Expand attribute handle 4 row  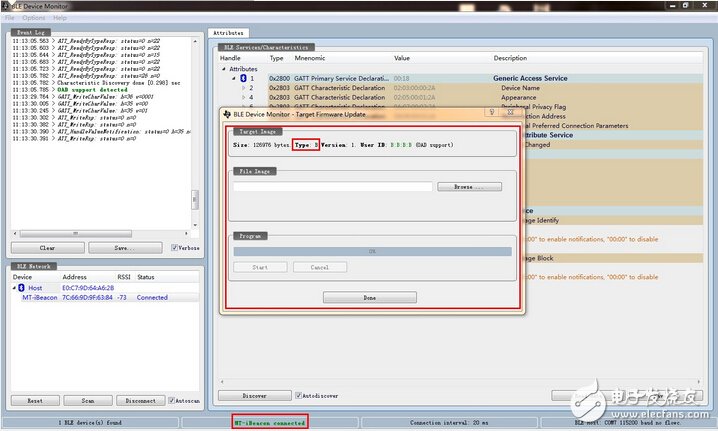coord(242,96)
